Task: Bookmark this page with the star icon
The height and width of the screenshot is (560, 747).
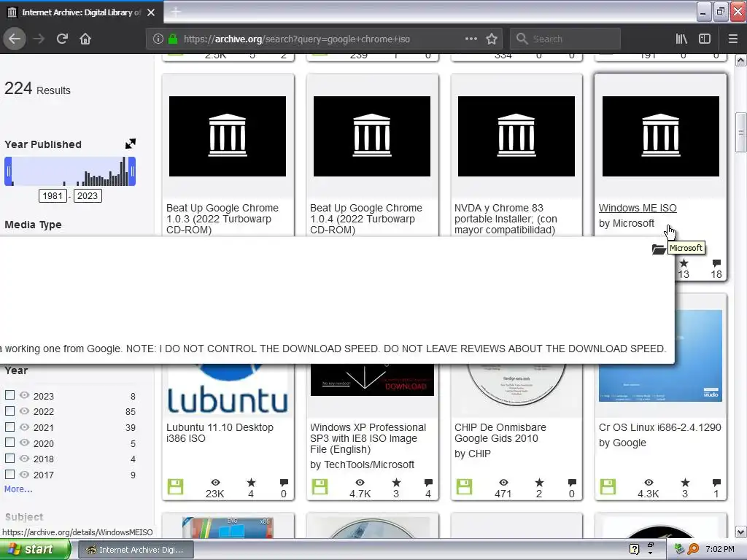Action: pos(492,39)
